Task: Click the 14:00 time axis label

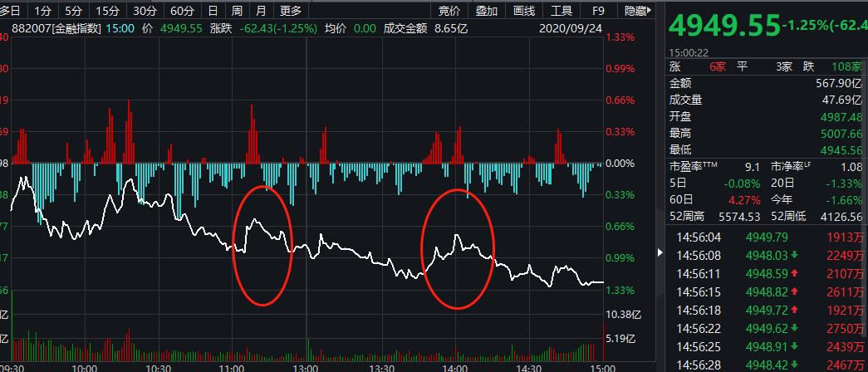Action: pyautogui.click(x=455, y=367)
